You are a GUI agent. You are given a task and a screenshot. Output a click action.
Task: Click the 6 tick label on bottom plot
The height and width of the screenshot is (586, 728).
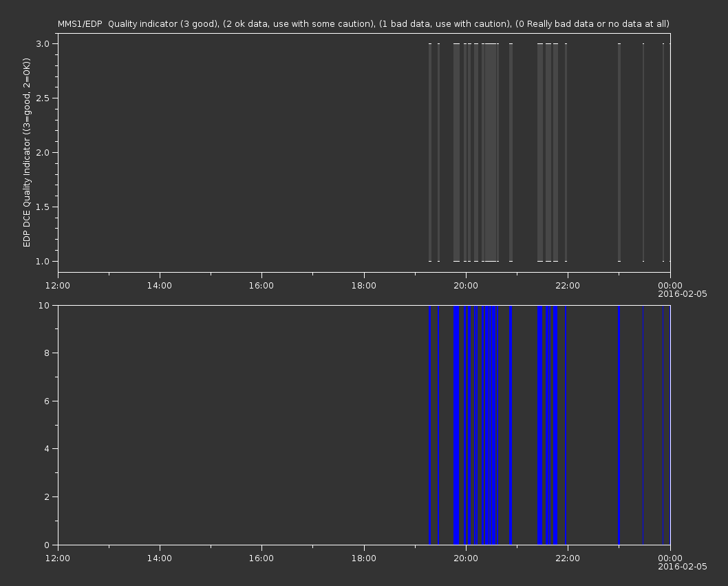47,401
